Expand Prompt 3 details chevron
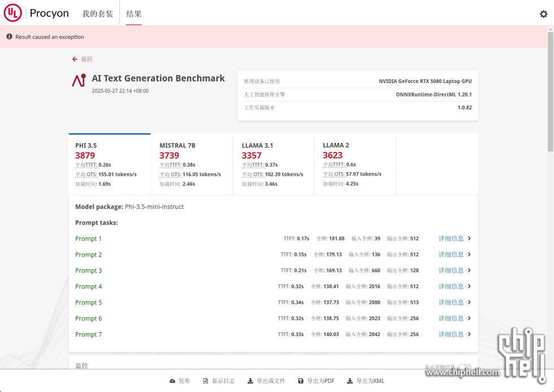The width and height of the screenshot is (554, 392). [x=469, y=270]
